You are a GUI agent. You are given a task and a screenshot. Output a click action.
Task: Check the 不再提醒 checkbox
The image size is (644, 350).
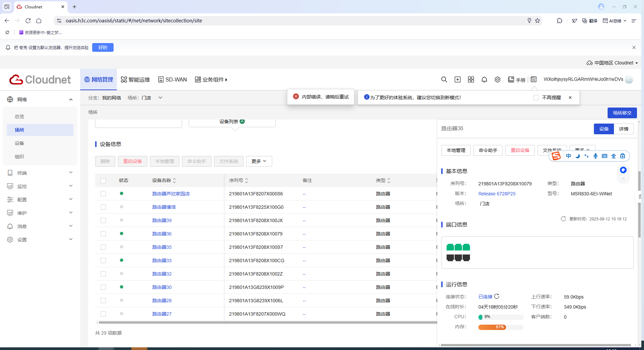click(x=536, y=98)
